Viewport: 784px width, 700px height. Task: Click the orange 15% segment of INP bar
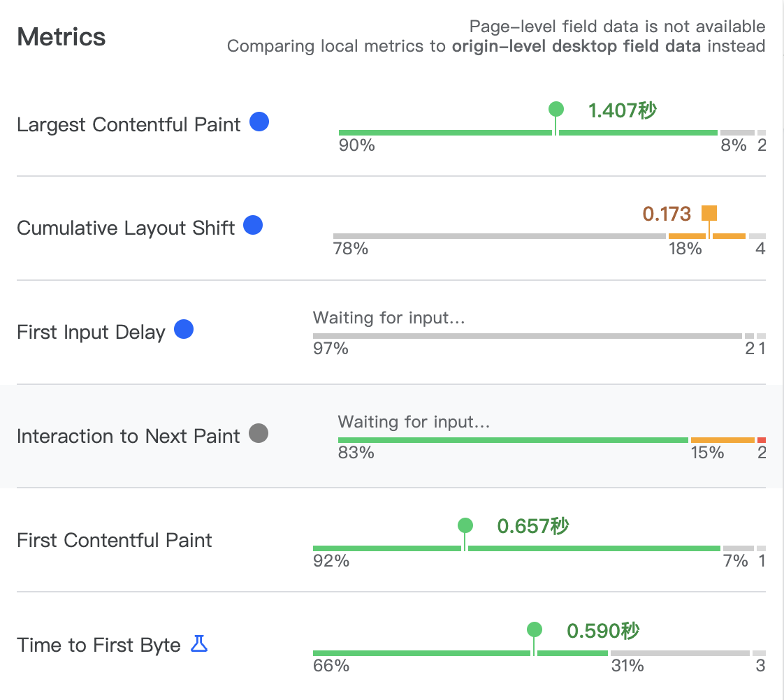[x=723, y=440]
